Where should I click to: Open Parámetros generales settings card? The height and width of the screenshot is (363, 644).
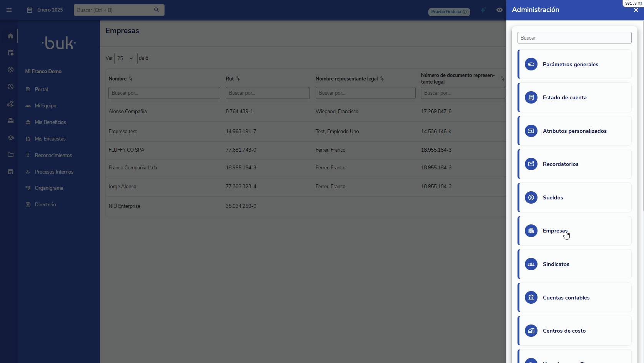point(574,64)
